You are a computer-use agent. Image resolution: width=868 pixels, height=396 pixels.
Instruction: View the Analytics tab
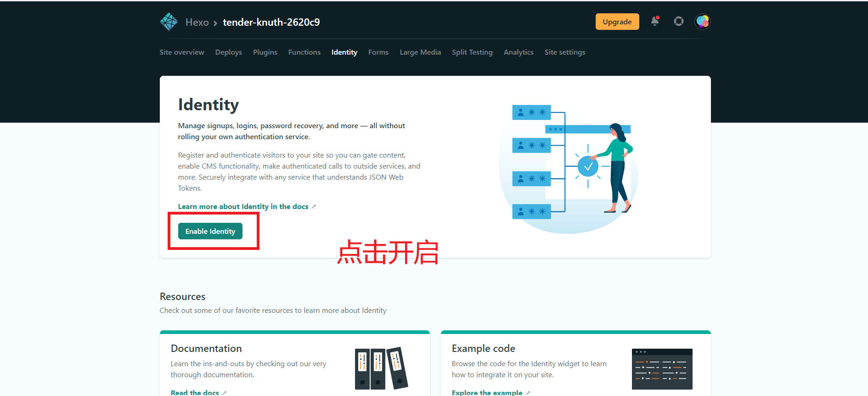tap(519, 52)
